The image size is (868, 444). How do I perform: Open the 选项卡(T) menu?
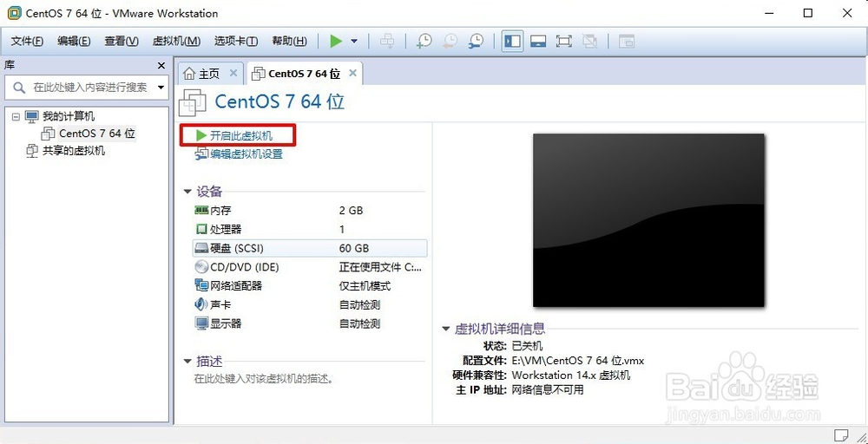click(236, 41)
